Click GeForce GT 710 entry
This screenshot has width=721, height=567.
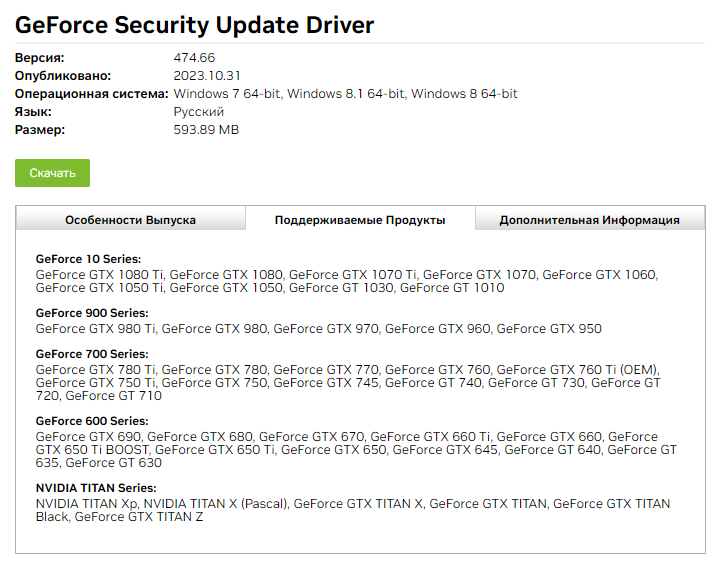click(114, 396)
